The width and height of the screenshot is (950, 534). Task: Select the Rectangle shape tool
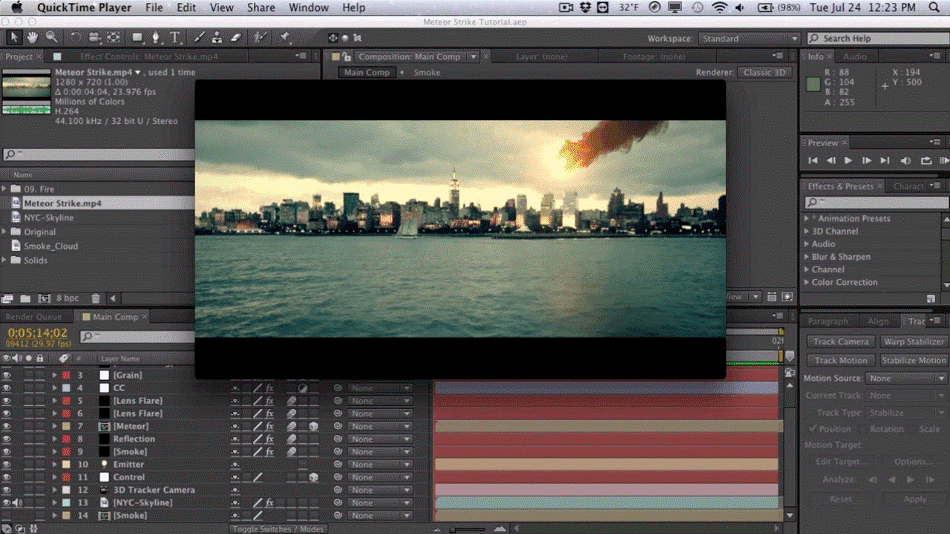pos(137,38)
